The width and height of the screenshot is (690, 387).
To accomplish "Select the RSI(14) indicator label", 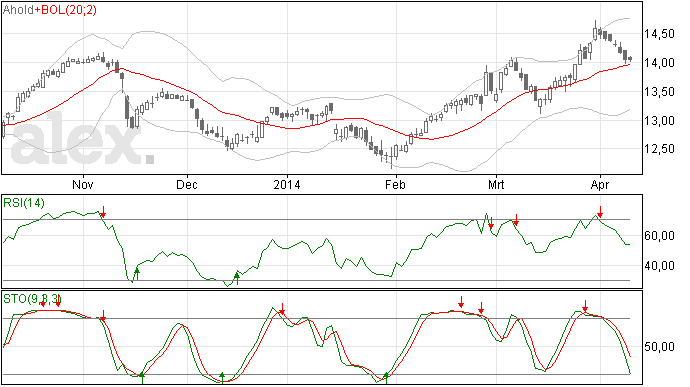I will 24,203.
